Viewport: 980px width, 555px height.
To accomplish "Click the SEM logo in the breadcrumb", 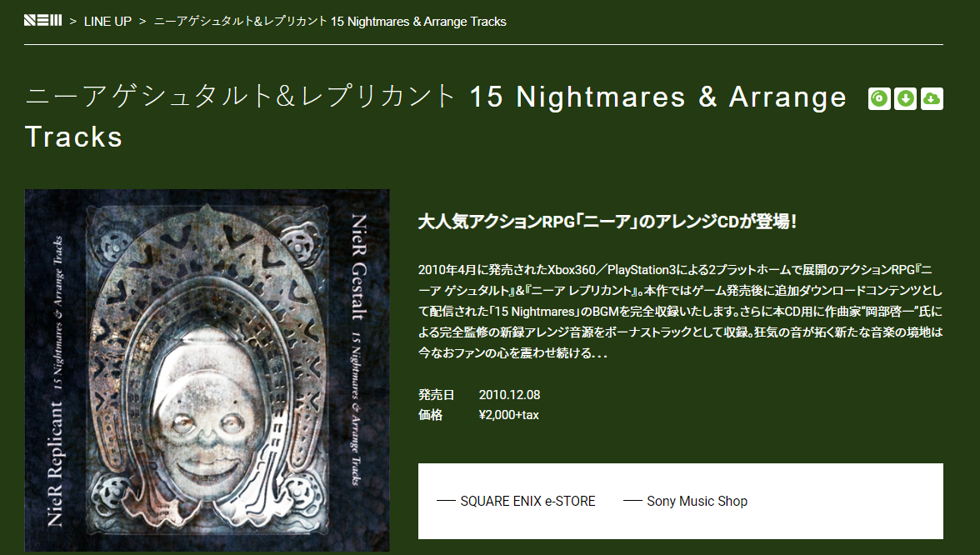I will (x=43, y=21).
